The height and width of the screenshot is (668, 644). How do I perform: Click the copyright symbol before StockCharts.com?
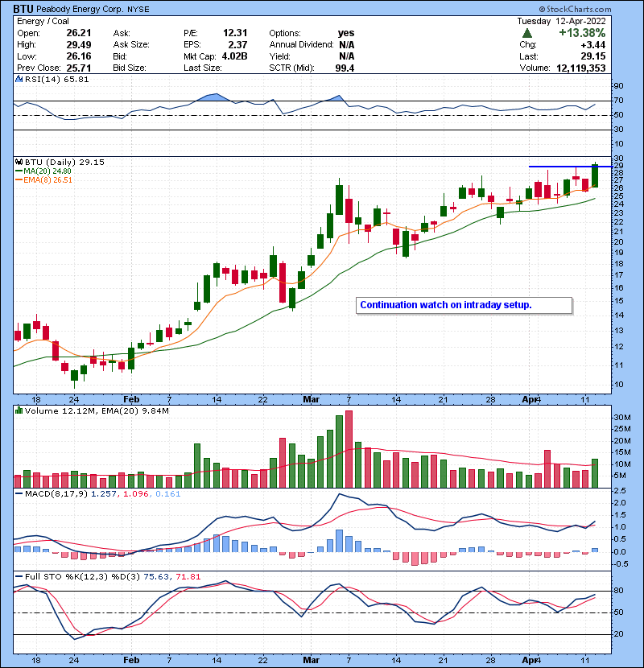pyautogui.click(x=542, y=9)
